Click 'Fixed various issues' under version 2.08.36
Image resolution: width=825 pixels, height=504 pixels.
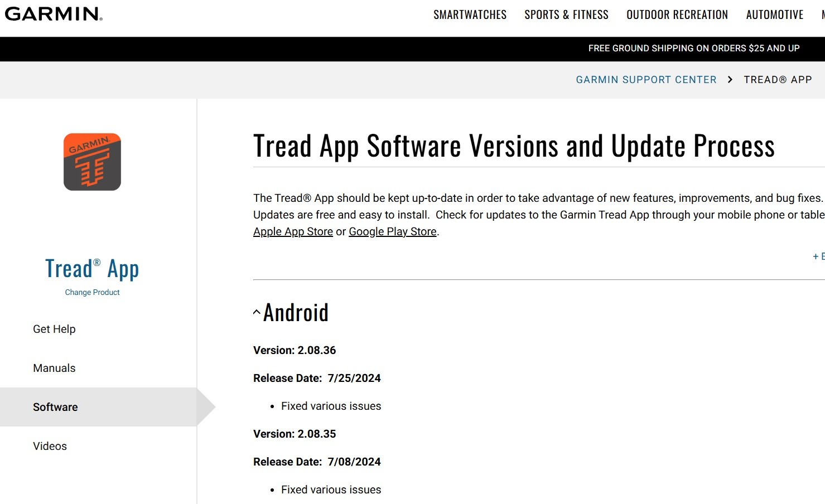tap(331, 406)
